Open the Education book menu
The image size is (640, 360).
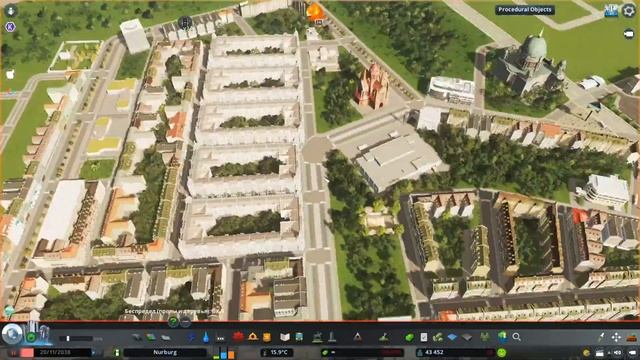[x=285, y=337]
